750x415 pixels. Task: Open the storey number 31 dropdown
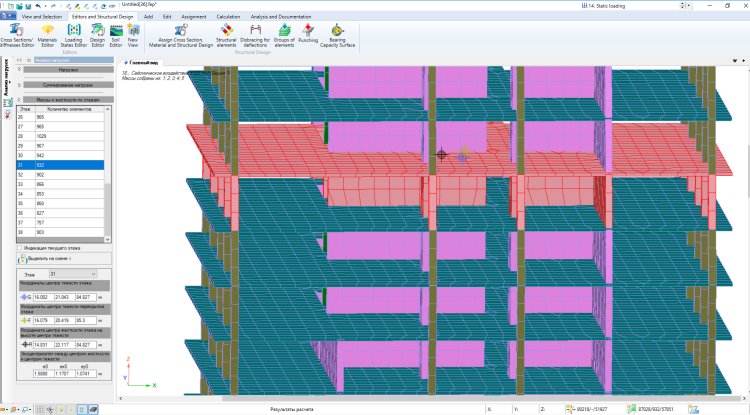tap(72, 273)
